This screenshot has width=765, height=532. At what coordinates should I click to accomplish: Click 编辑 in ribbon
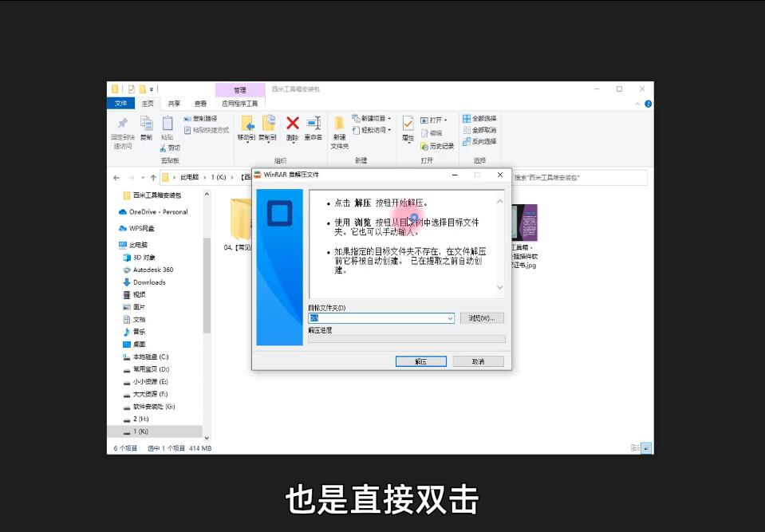click(x=432, y=132)
